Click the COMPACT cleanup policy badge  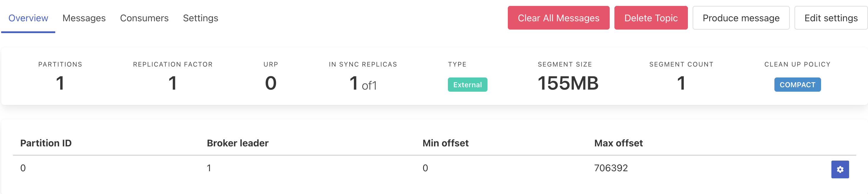[797, 85]
